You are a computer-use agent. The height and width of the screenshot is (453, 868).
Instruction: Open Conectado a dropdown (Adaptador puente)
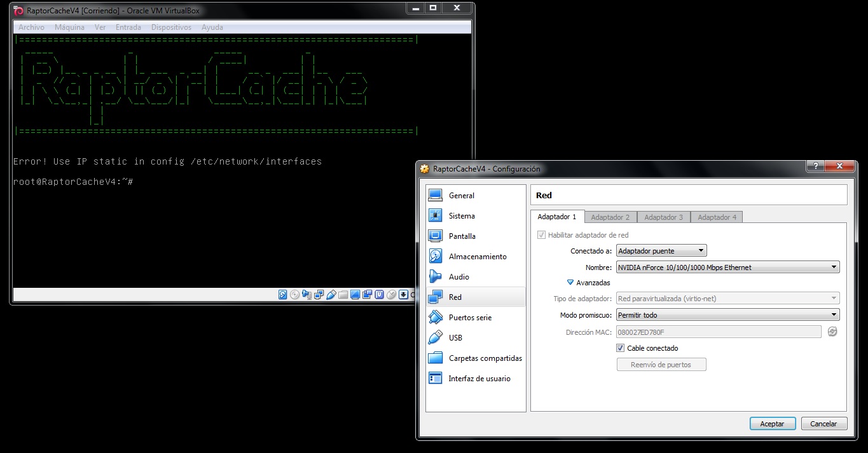[x=661, y=251]
